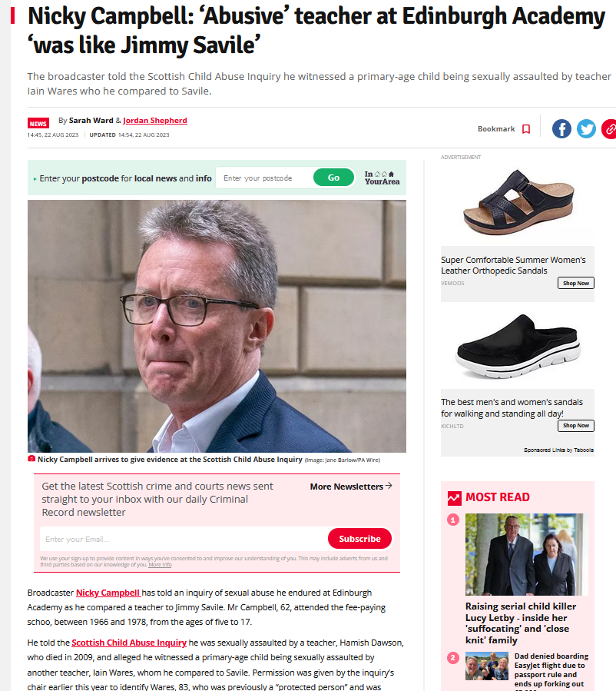Shop Now for black slip-on shoes
Image resolution: width=616 pixels, height=691 pixels.
(x=575, y=425)
